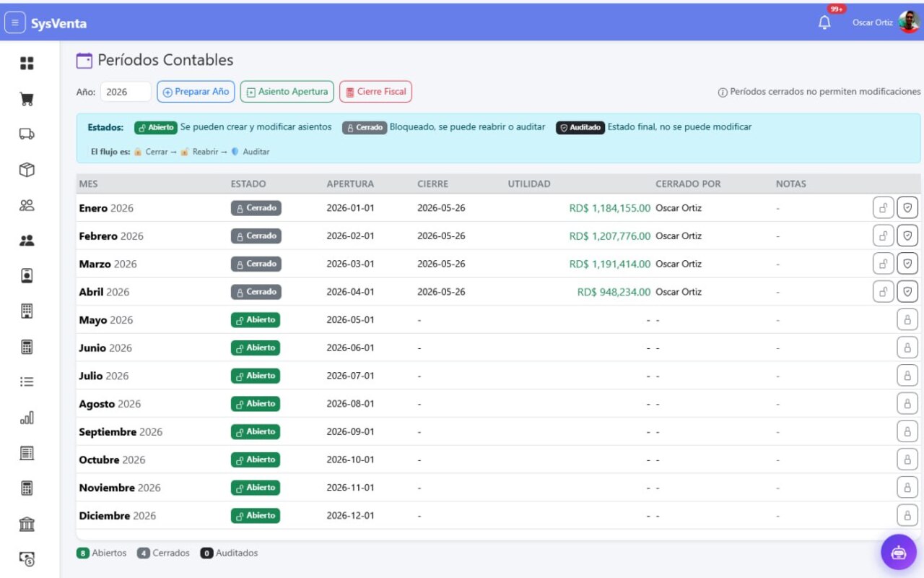Click the 0 Auditados summary counter
Image resolution: width=924 pixels, height=578 pixels.
click(x=229, y=553)
